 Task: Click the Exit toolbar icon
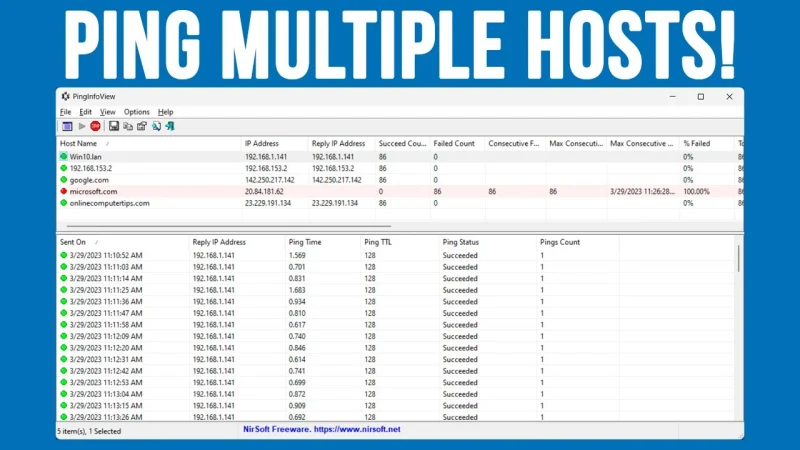pyautogui.click(x=170, y=126)
